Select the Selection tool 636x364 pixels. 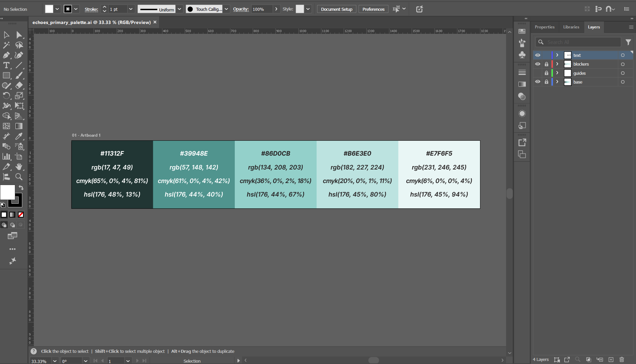click(6, 35)
